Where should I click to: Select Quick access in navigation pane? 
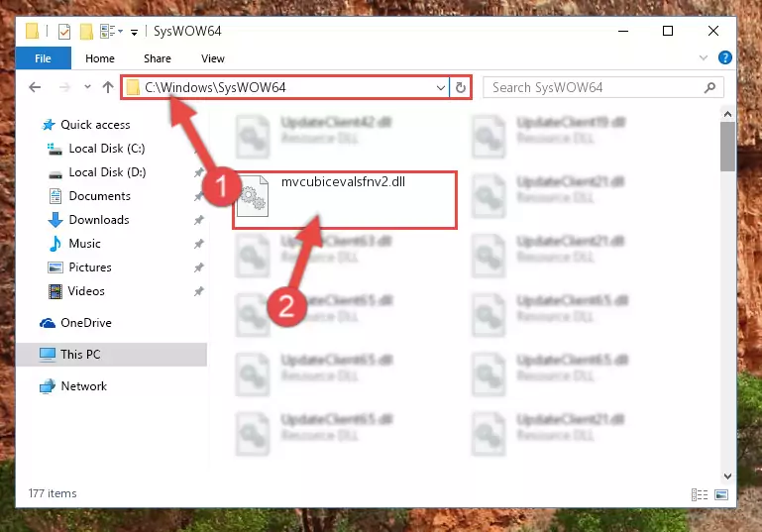(95, 125)
